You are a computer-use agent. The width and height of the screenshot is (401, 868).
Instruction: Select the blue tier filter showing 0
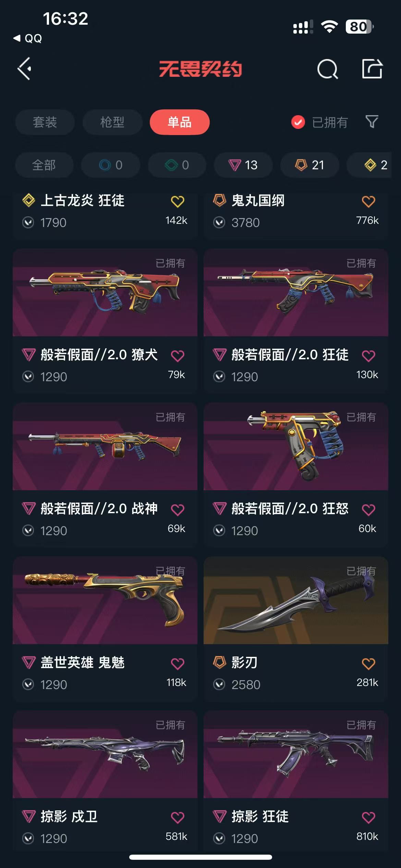pos(111,165)
